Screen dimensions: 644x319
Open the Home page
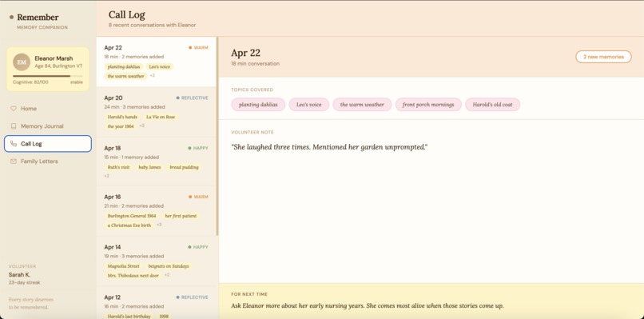[x=48, y=109]
